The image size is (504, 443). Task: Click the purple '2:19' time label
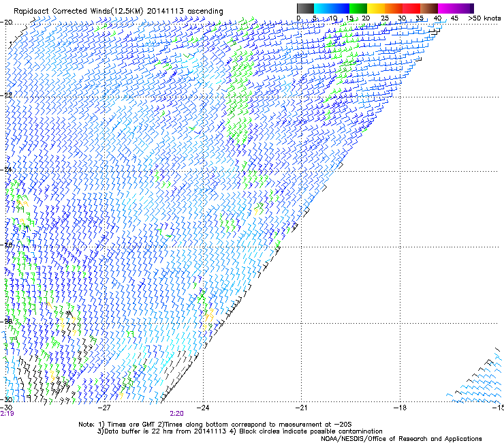[7, 414]
